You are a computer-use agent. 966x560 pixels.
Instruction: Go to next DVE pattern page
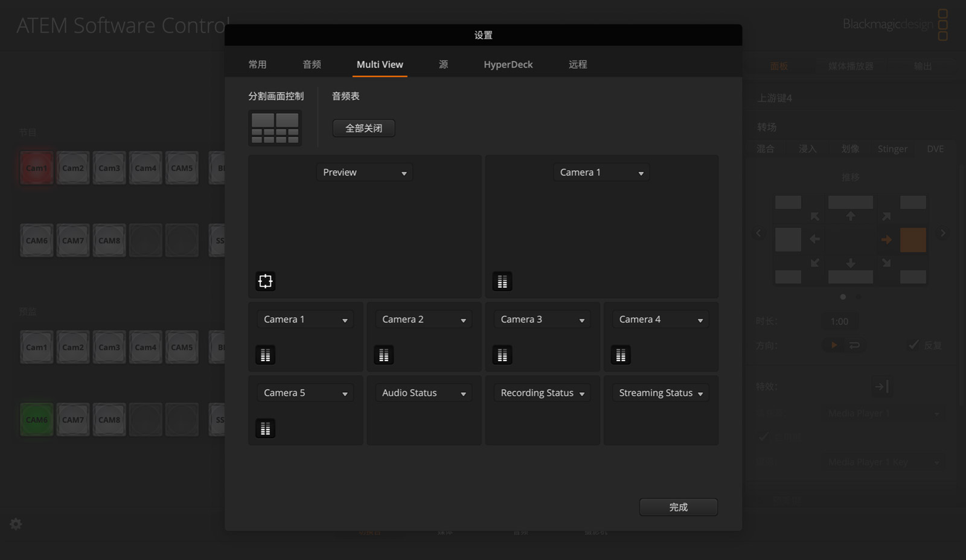pyautogui.click(x=942, y=233)
